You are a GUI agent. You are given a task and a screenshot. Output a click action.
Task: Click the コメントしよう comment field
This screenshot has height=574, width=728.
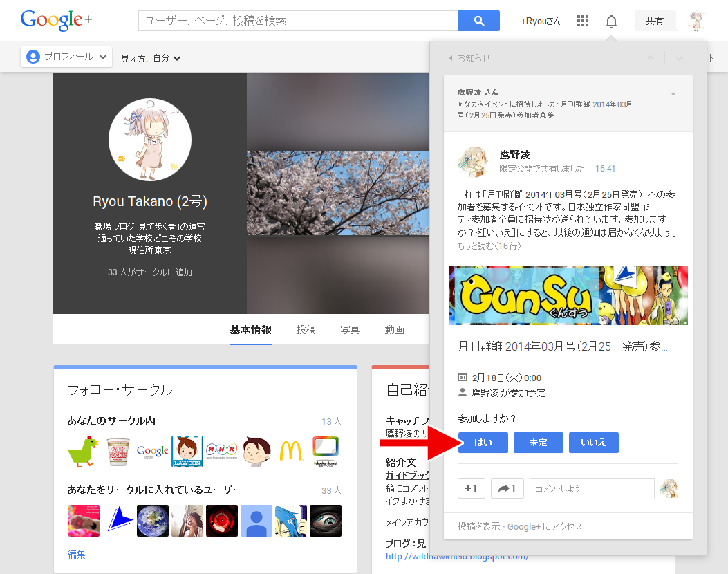click(592, 488)
